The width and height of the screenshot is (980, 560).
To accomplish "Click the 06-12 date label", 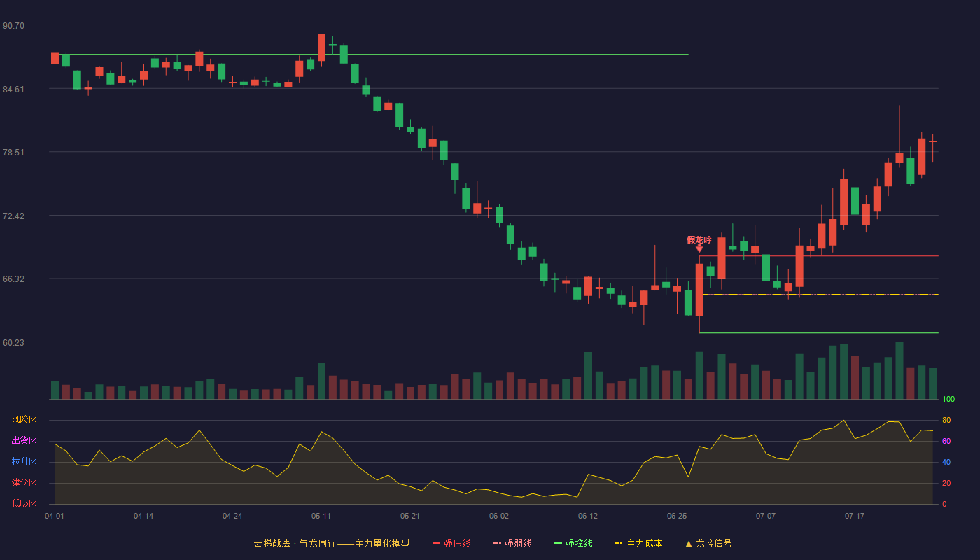I will (x=588, y=516).
